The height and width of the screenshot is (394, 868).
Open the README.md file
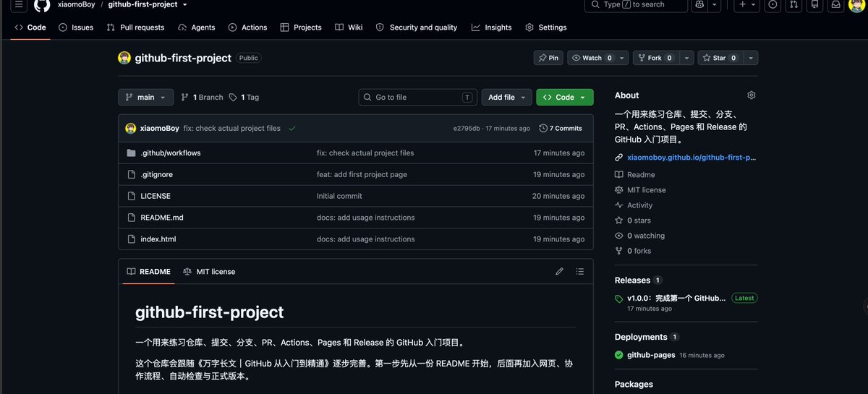(161, 218)
